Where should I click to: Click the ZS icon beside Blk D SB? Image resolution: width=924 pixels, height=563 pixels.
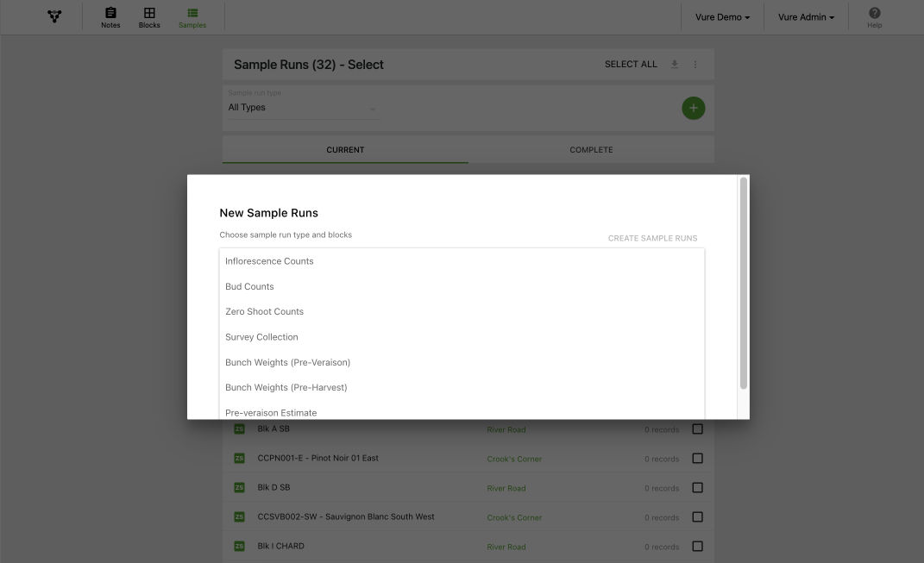click(239, 487)
